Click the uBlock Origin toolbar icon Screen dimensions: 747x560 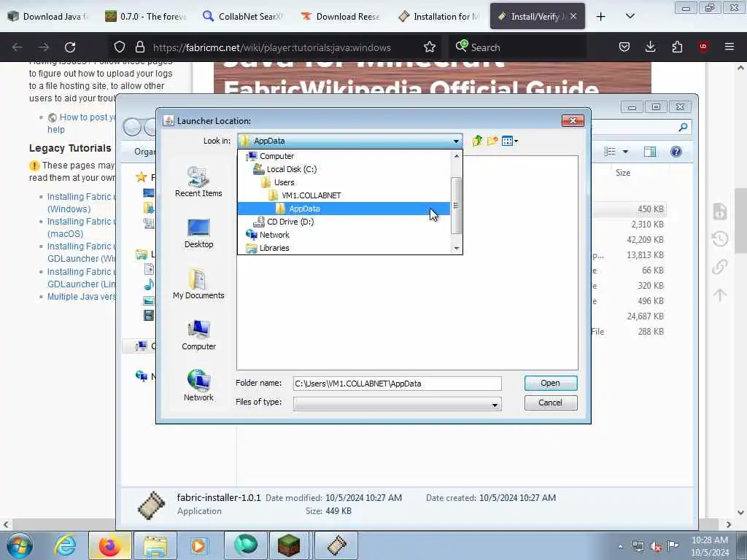point(703,47)
